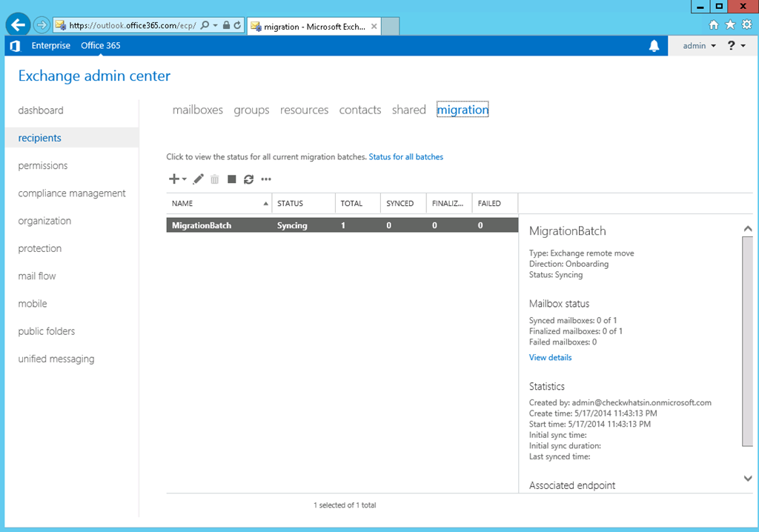This screenshot has width=759, height=532.
Task: Sort by the NAME column header
Action: (219, 203)
